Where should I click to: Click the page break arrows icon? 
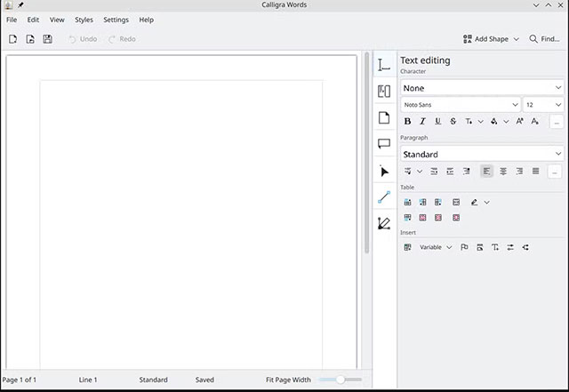click(x=510, y=247)
